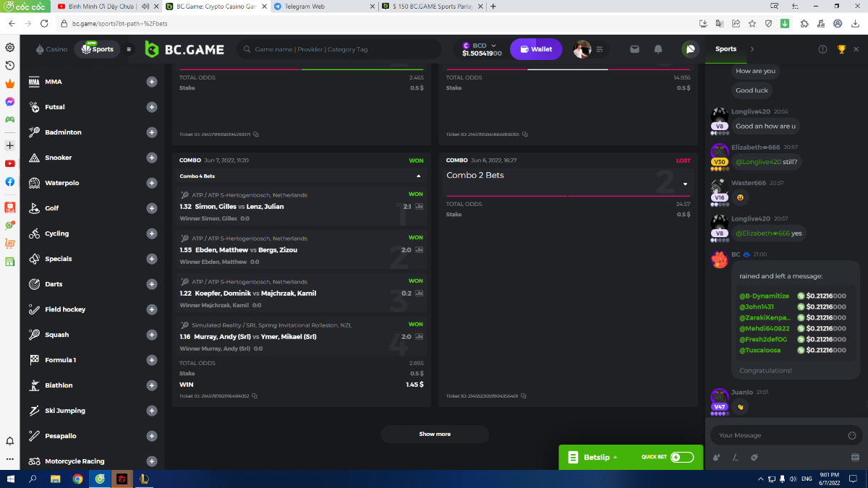This screenshot has height=488, width=868.
Task: Collapse the Combo 4 Bets section
Action: click(418, 176)
